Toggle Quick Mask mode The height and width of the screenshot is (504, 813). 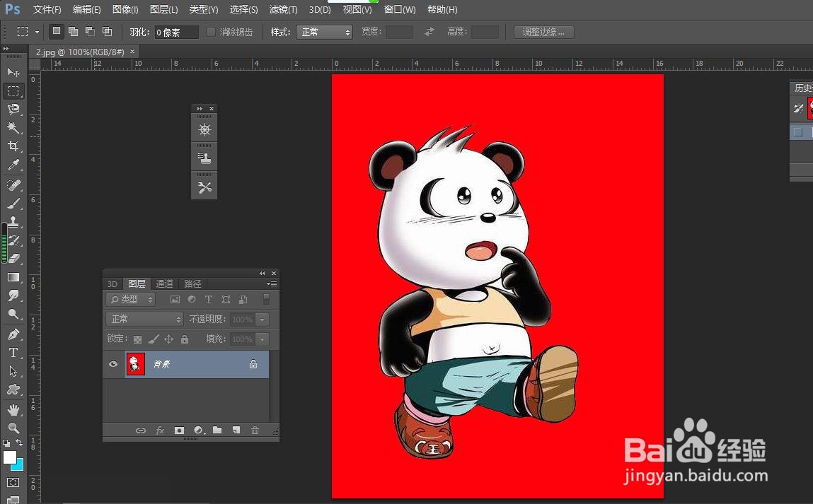13,482
